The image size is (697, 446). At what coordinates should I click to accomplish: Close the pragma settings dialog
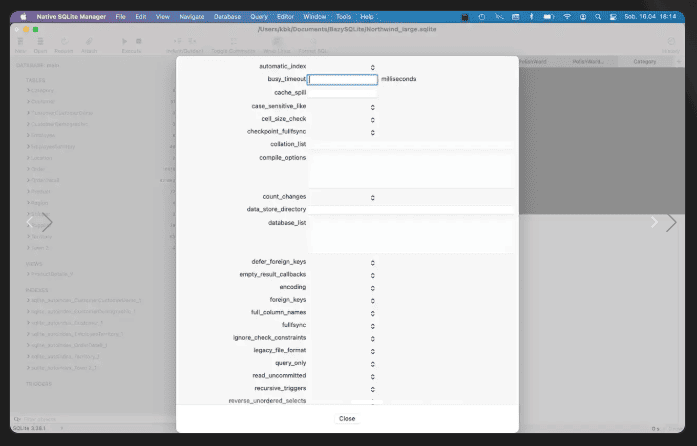click(x=347, y=418)
